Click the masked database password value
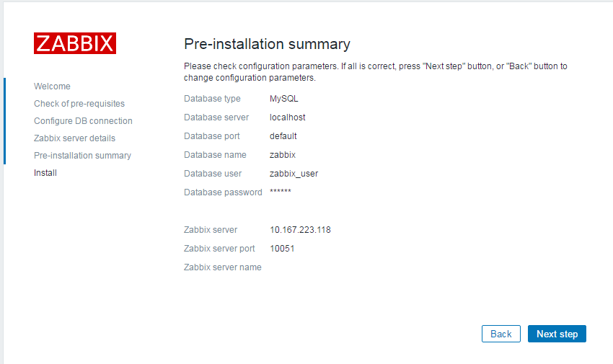The height and width of the screenshot is (364, 613). (281, 192)
